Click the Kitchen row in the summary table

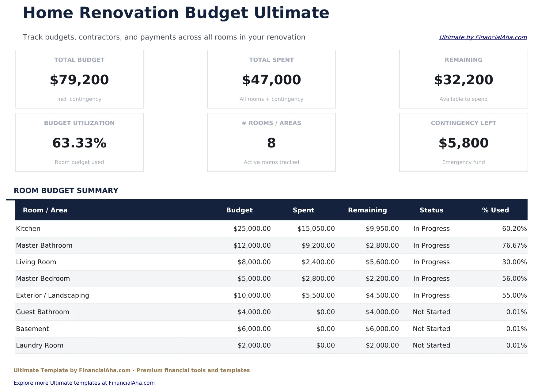coord(123,228)
